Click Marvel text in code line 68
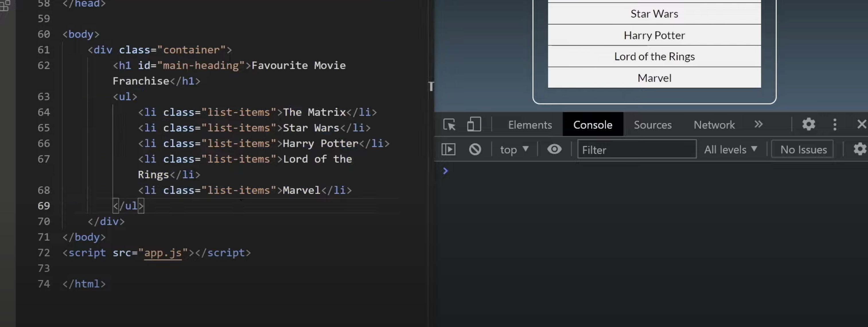 (301, 190)
